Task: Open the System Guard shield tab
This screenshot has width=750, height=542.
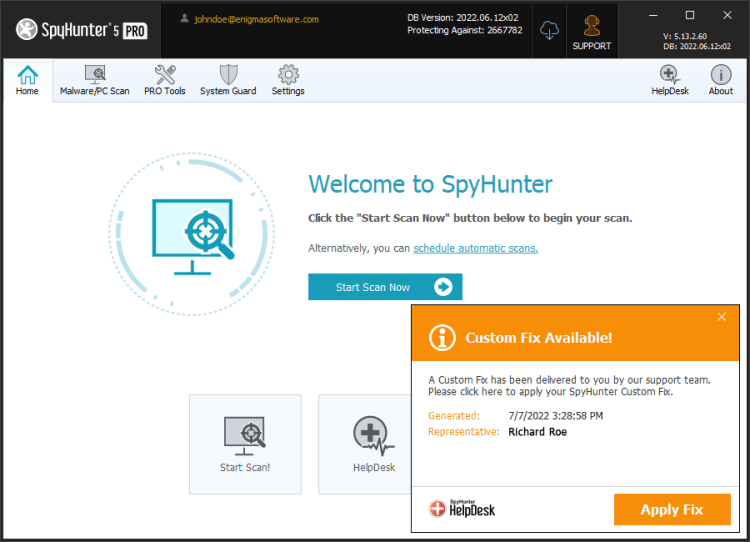Action: [x=228, y=80]
